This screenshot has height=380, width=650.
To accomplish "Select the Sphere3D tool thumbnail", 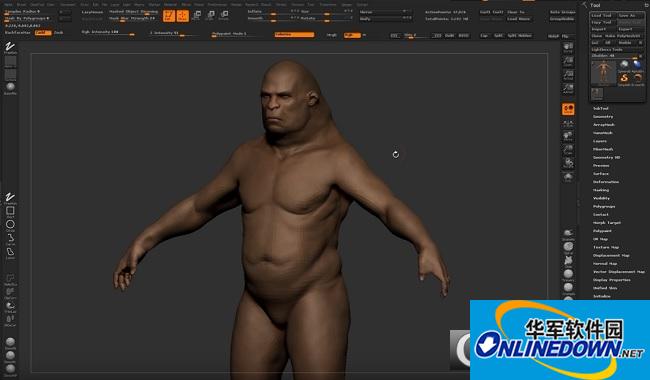I will (624, 65).
